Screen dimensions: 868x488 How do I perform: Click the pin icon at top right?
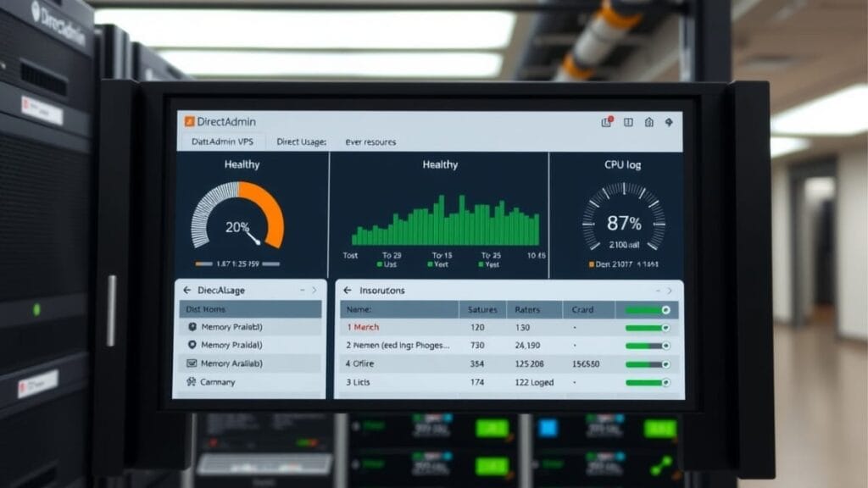click(669, 122)
